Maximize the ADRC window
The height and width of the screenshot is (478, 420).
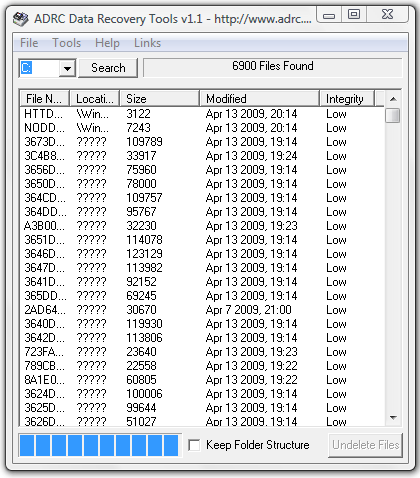[x=354, y=15]
